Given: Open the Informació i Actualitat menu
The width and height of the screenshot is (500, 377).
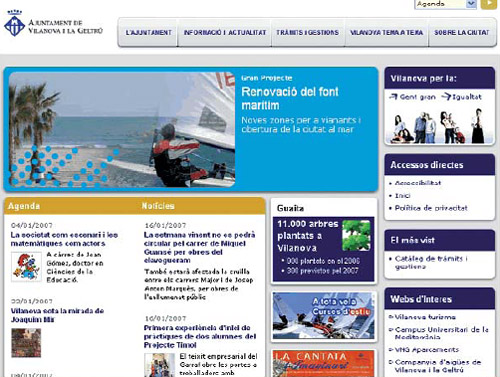Looking at the screenshot, I should point(225,33).
